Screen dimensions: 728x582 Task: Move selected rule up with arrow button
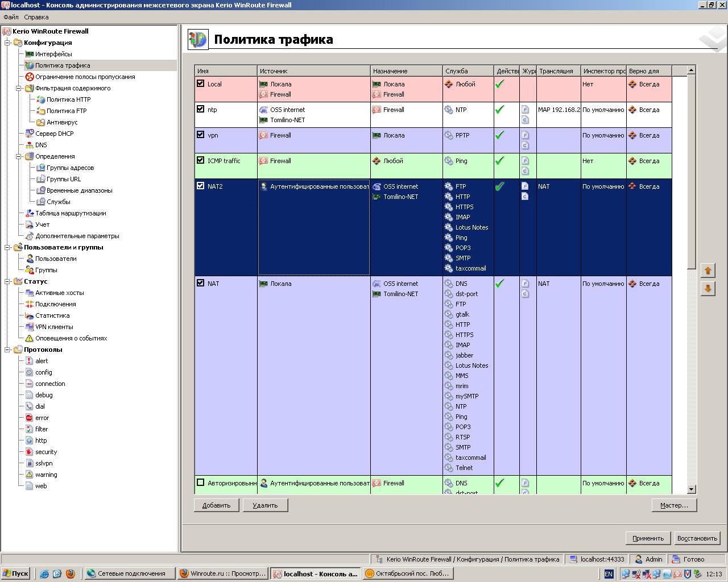(x=708, y=271)
